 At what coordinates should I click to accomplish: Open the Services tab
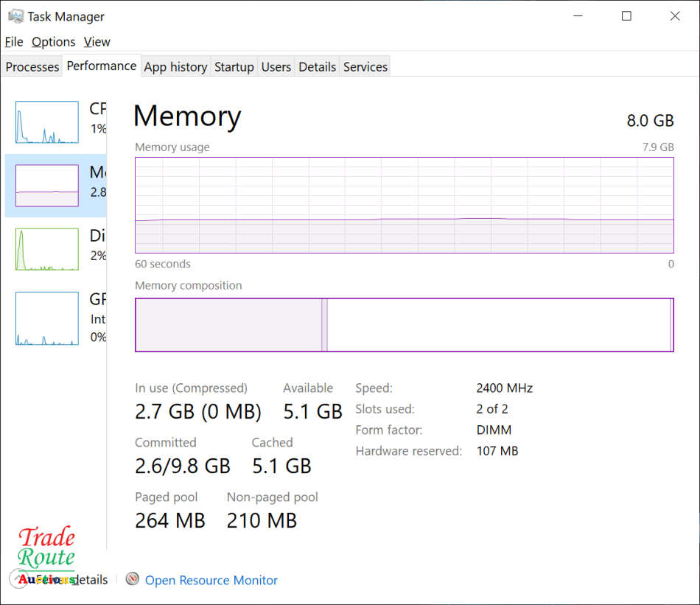tap(365, 67)
